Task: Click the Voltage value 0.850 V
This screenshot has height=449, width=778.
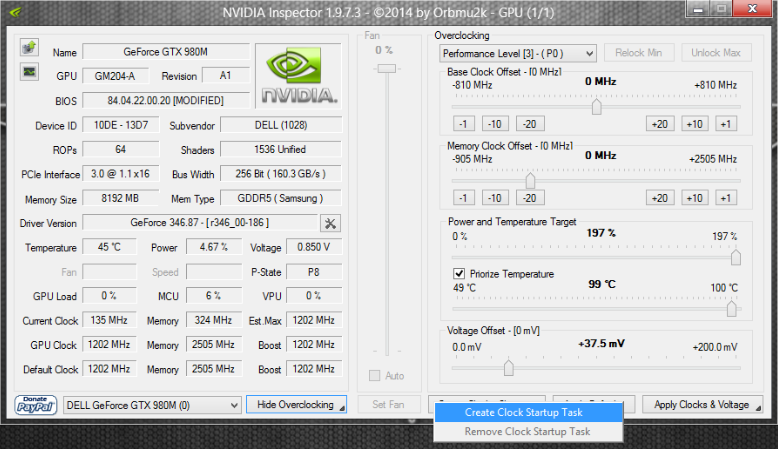Action: 314,247
